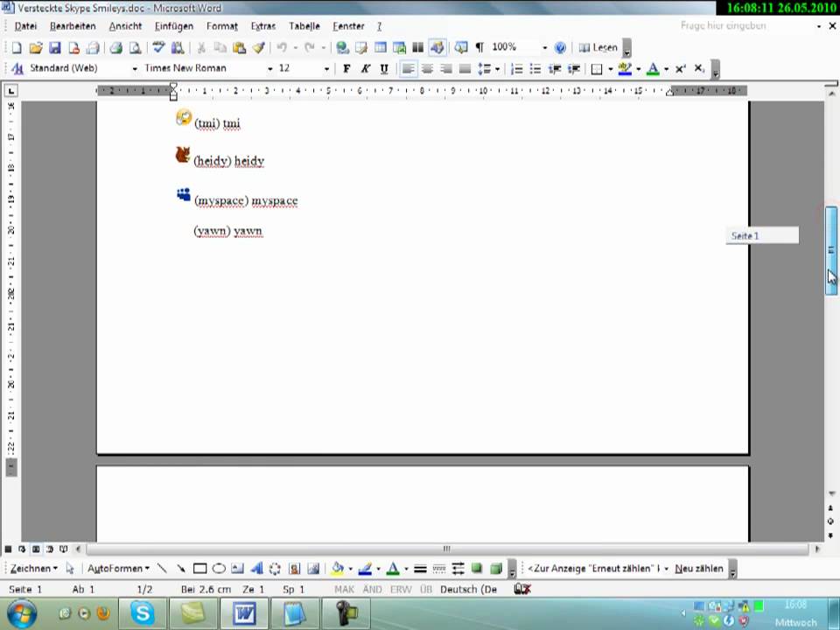
Task: Toggle numbered list
Action: coord(516,68)
